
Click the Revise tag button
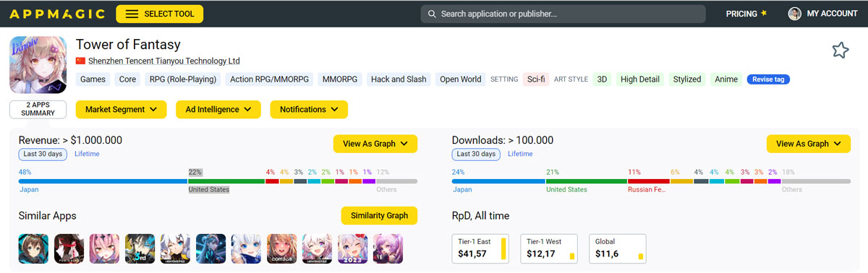pyautogui.click(x=768, y=79)
